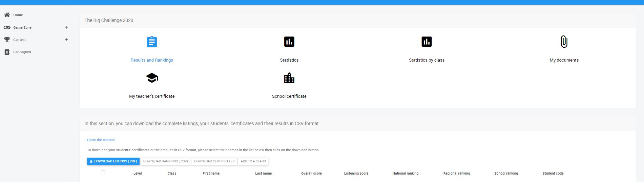Click Download Listings (.PDF) button
Screen dimensions: 644x182
pos(113,161)
